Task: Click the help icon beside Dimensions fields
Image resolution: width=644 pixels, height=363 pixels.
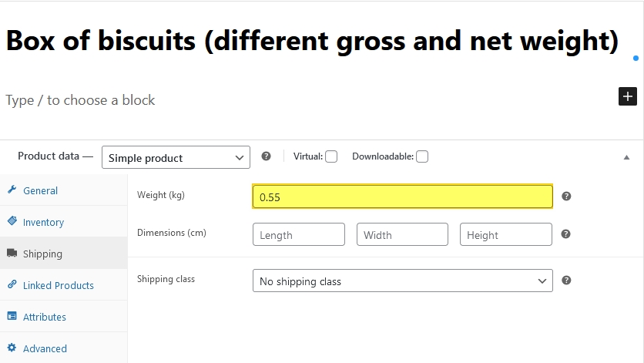Action: (x=566, y=234)
